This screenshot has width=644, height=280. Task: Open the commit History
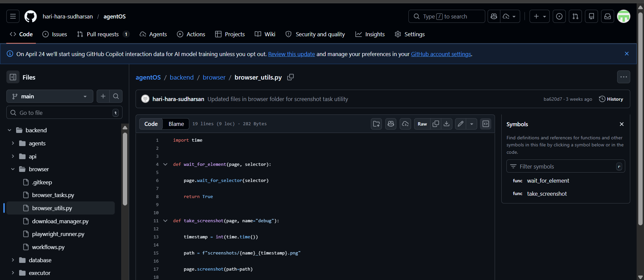[611, 99]
